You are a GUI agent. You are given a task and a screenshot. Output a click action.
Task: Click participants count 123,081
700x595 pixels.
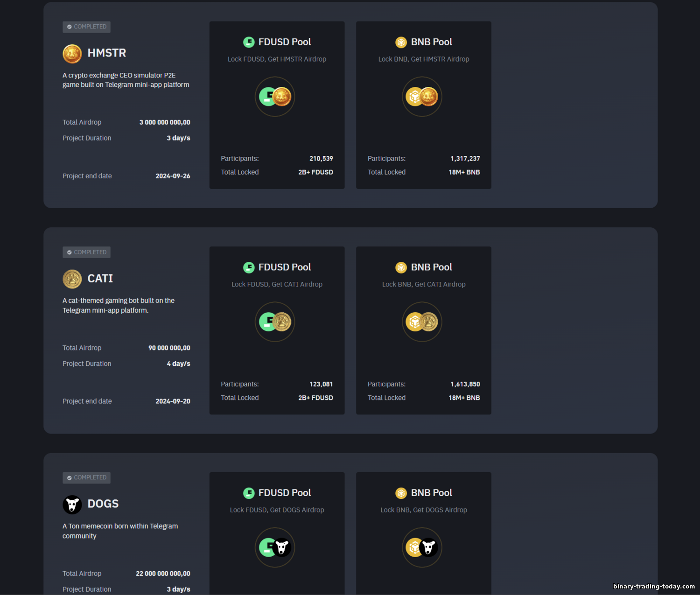click(x=321, y=384)
